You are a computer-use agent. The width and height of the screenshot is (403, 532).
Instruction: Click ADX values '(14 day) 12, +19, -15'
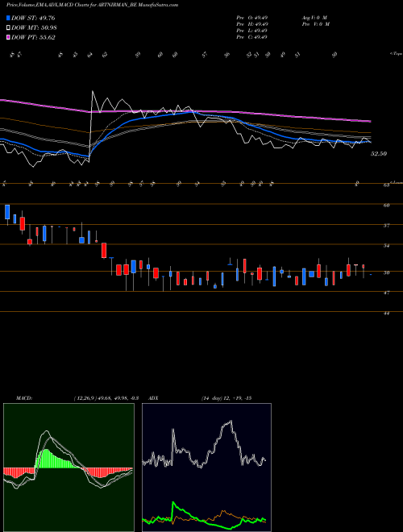(x=226, y=398)
